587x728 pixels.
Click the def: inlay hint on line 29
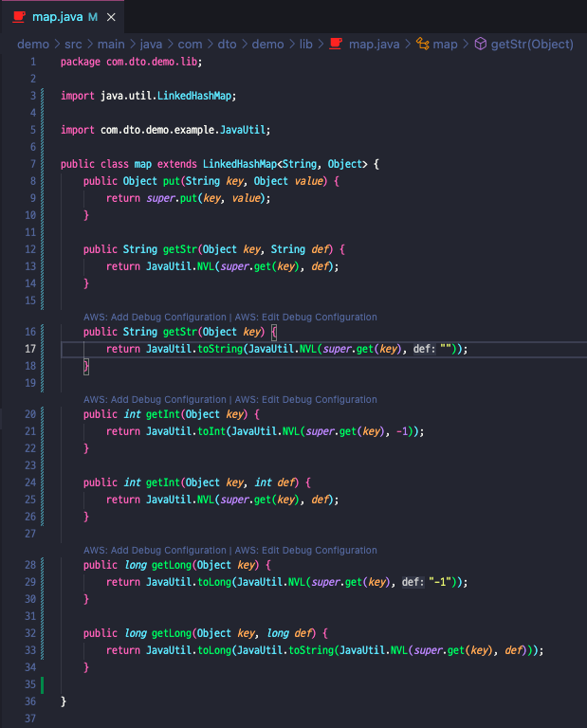point(413,582)
